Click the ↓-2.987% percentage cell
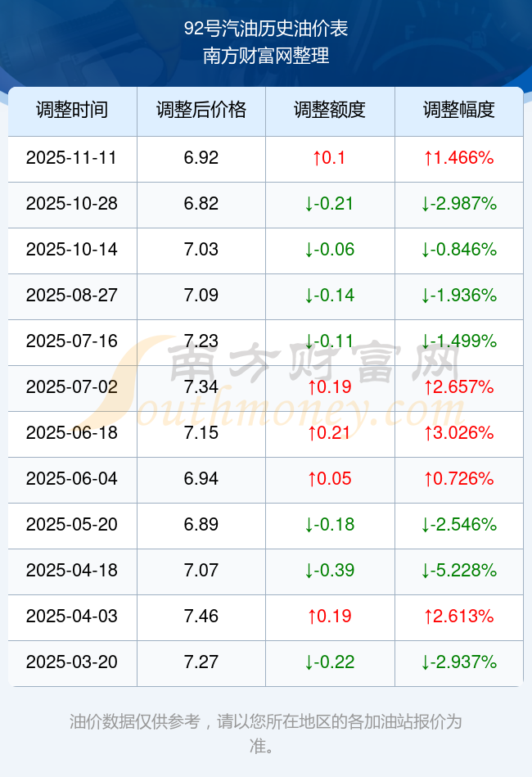 pyautogui.click(x=459, y=204)
